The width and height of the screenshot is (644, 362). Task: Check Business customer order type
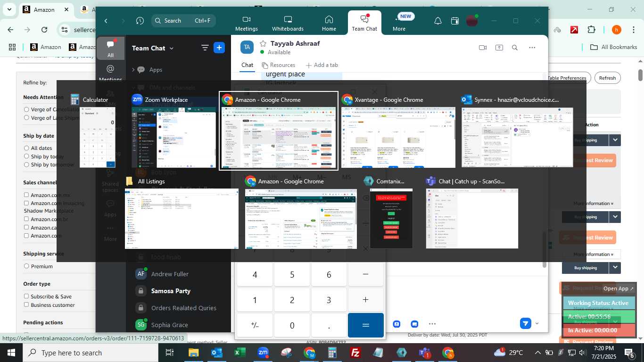(x=26, y=305)
